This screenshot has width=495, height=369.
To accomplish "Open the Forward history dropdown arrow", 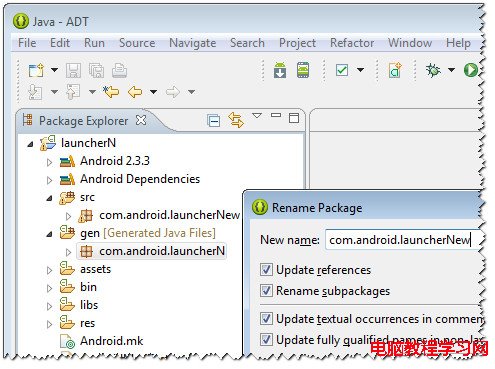I will [x=191, y=92].
